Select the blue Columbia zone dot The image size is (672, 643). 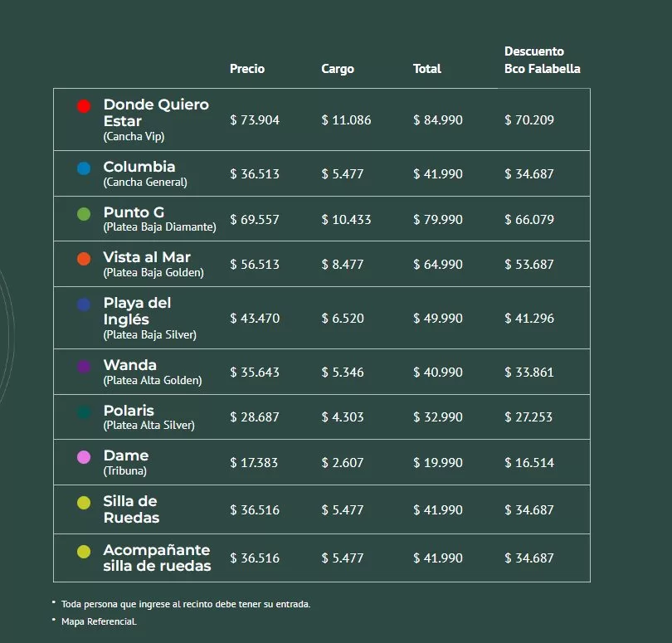[x=84, y=168]
